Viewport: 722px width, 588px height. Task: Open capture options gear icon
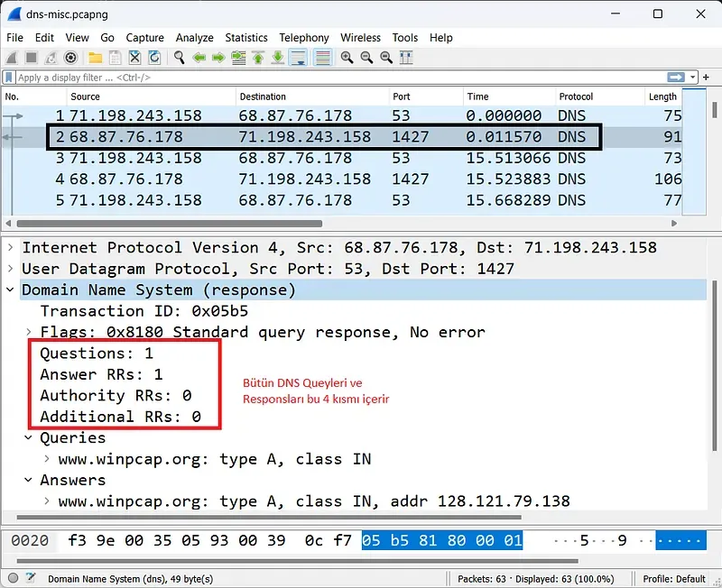(70, 58)
